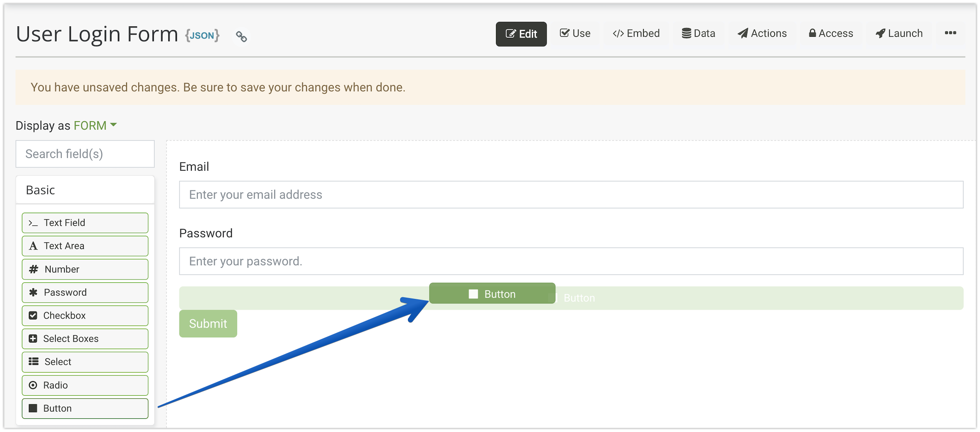Viewport: 980px width, 432px height.
Task: Open the Display as FORM dropdown
Action: [95, 125]
